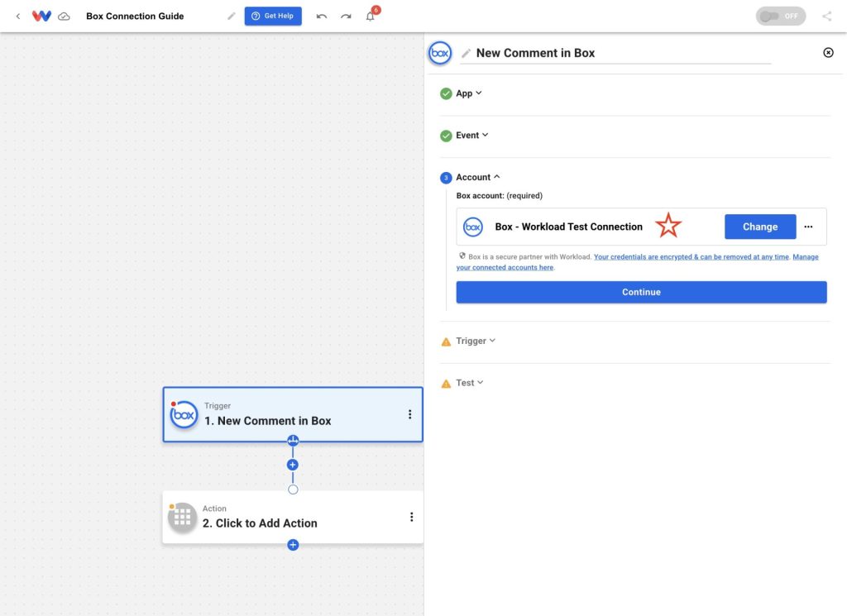Expand the App section

(468, 93)
